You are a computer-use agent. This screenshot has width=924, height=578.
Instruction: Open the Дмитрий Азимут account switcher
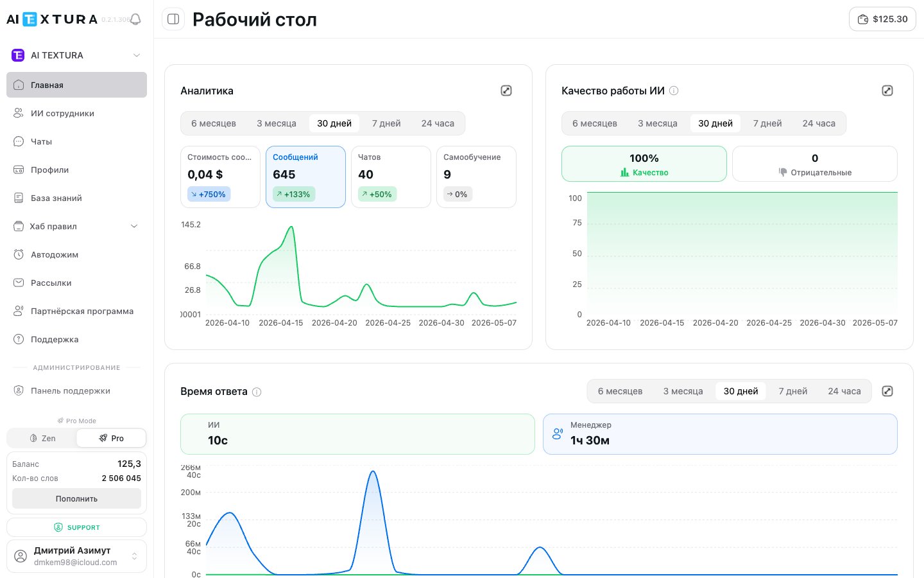(x=76, y=556)
